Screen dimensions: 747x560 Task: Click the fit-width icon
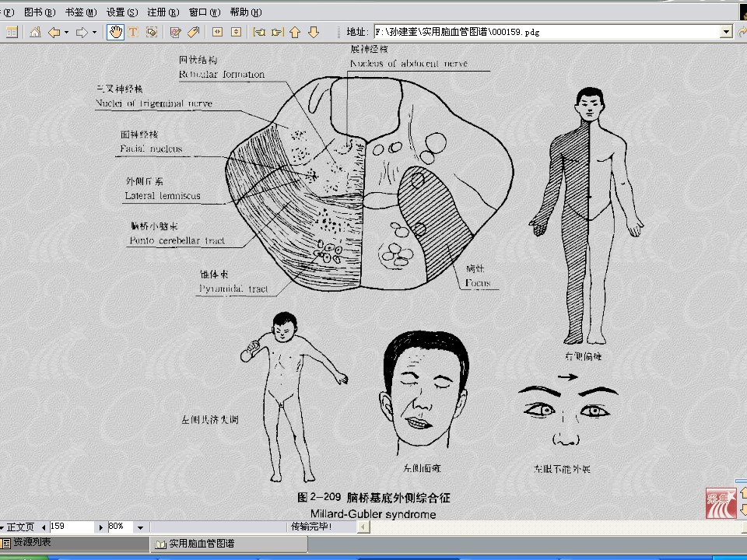(x=217, y=32)
